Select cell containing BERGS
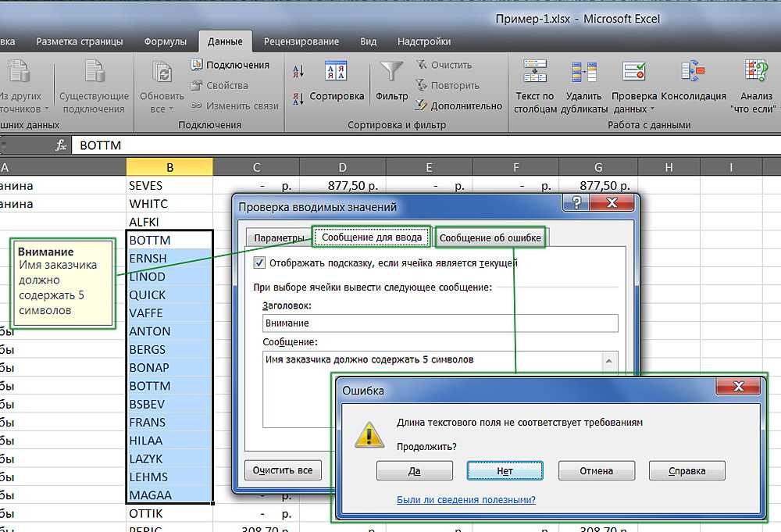 coord(169,349)
